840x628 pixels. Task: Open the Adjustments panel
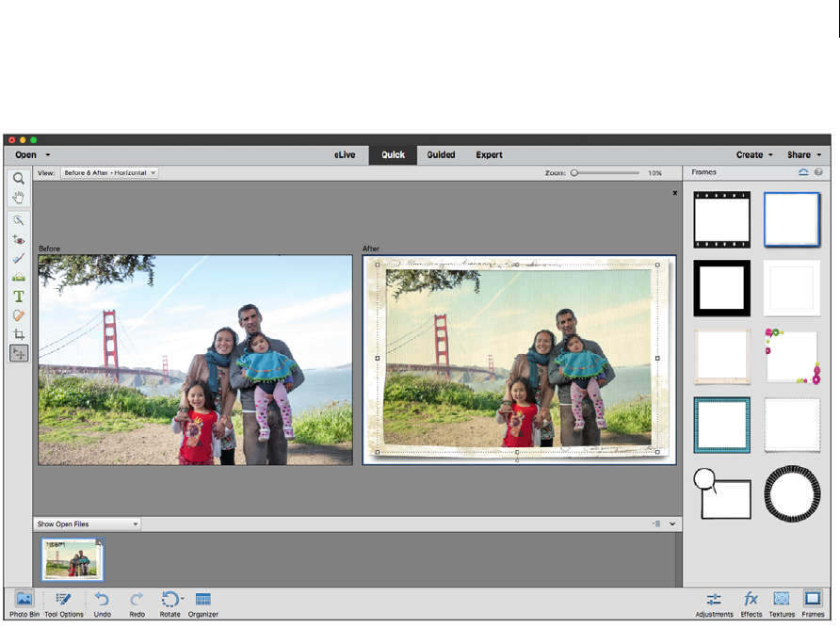point(714,604)
